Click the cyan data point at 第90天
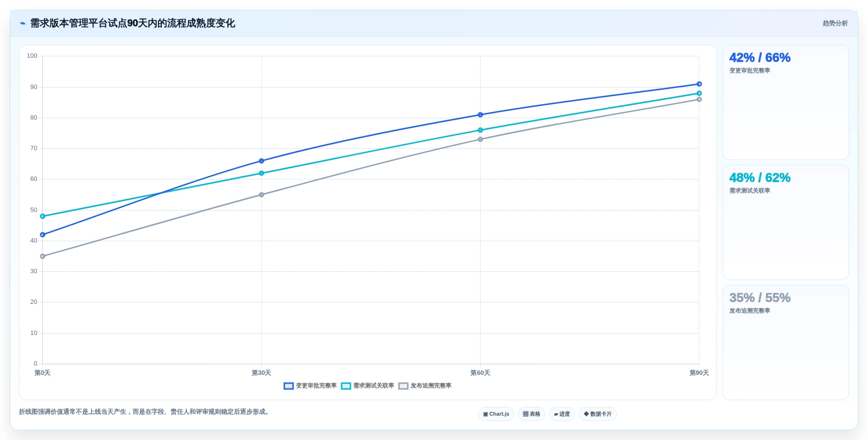Image resolution: width=868 pixels, height=440 pixels. click(x=699, y=93)
